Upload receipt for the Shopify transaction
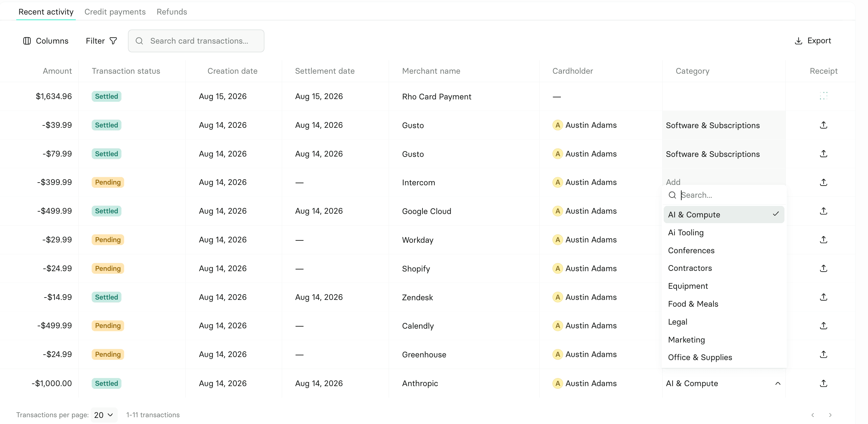The width and height of the screenshot is (868, 424). [x=823, y=268]
